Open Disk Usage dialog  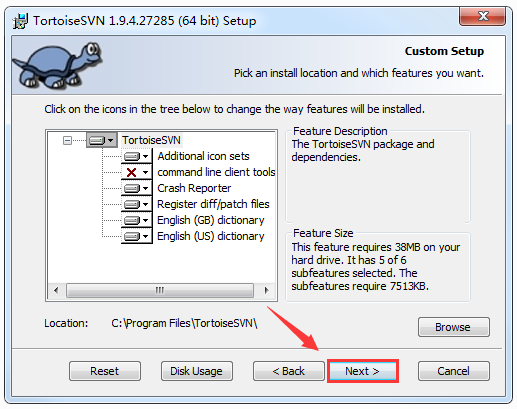click(x=197, y=371)
